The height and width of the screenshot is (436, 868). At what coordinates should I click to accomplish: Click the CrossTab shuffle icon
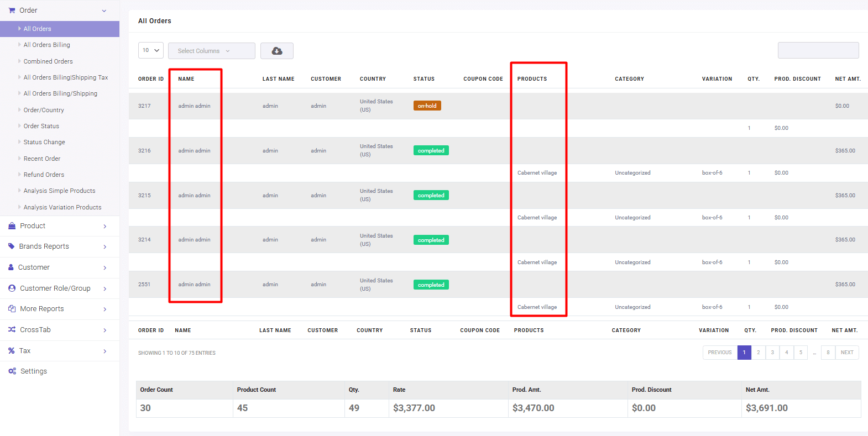coord(12,330)
